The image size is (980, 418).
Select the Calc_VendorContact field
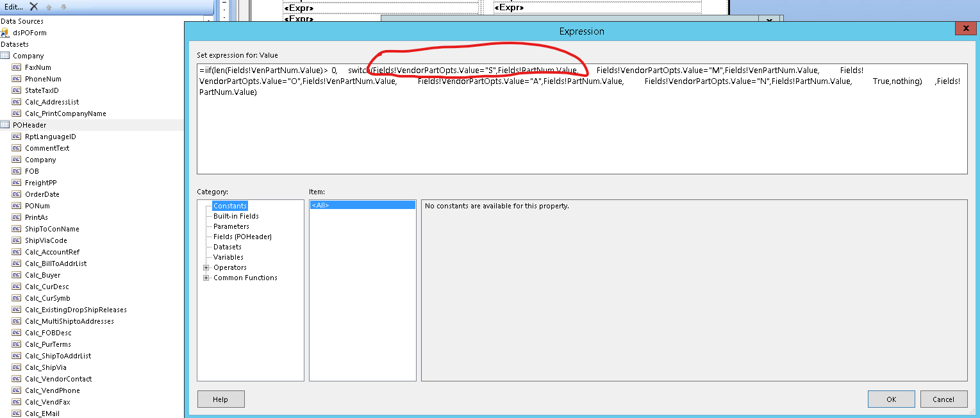tap(58, 379)
